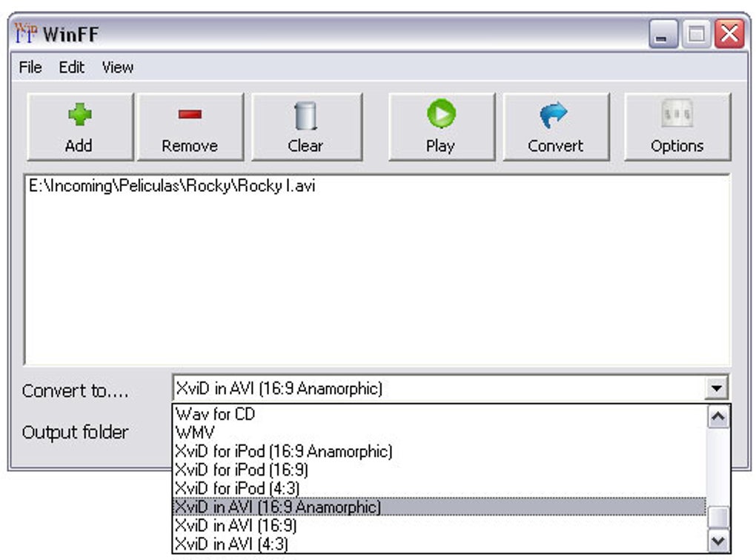Choose XviD for iPod (16:9 Anamorphic)
The width and height of the screenshot is (756, 560).
pyautogui.click(x=440, y=451)
